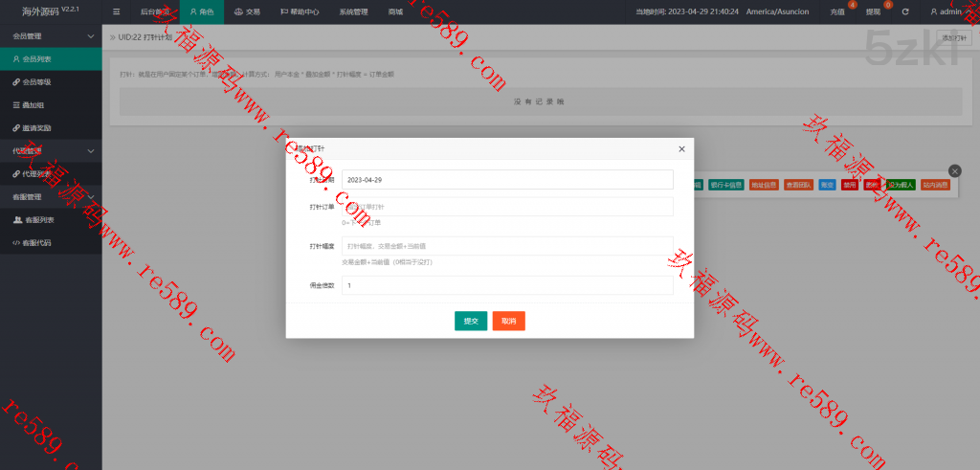980x470 pixels.
Task: Click the refresh icon in top bar
Action: tap(905, 11)
